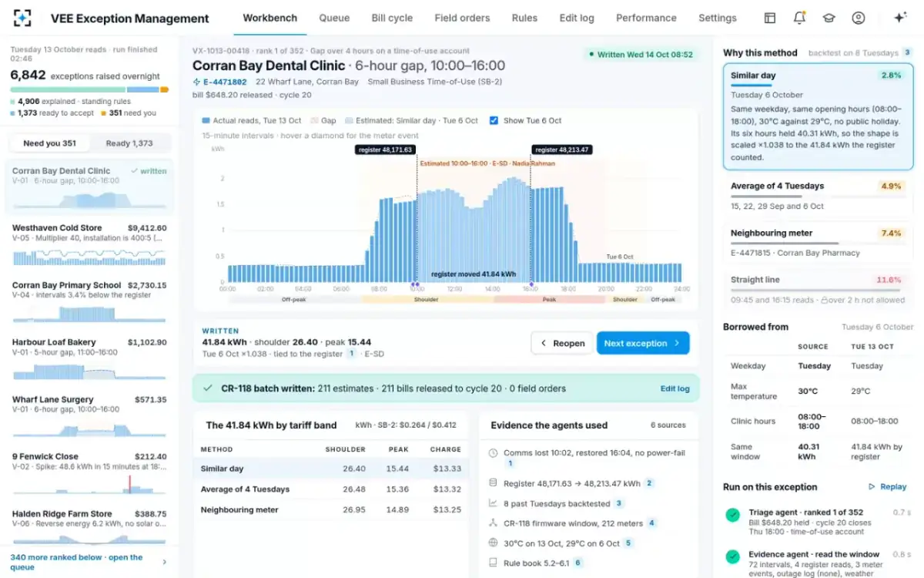Select the Similar day row in tariff table

tap(330, 469)
